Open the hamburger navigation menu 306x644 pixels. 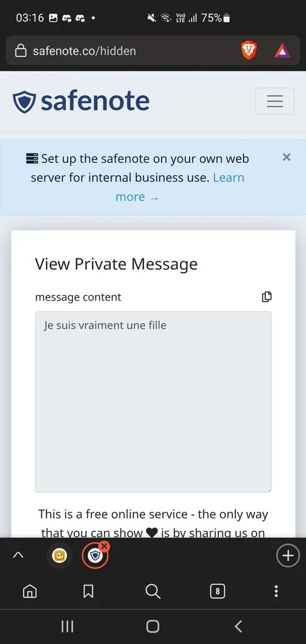(x=275, y=101)
